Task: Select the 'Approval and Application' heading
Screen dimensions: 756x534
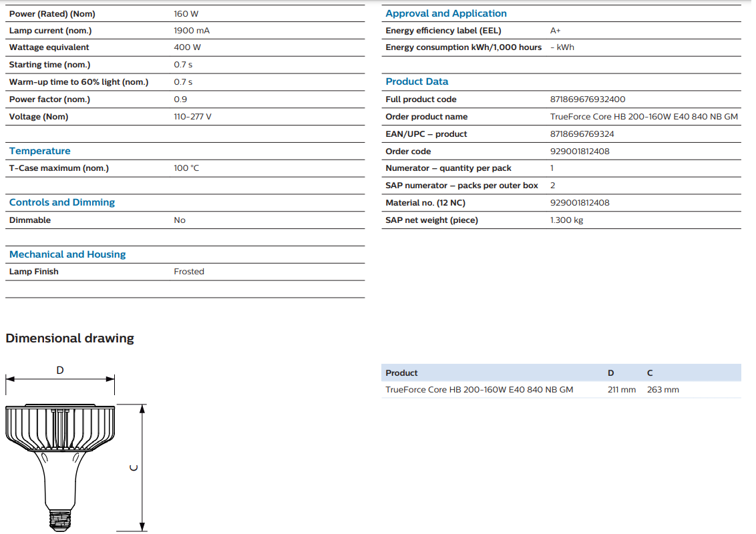Action: coord(446,13)
